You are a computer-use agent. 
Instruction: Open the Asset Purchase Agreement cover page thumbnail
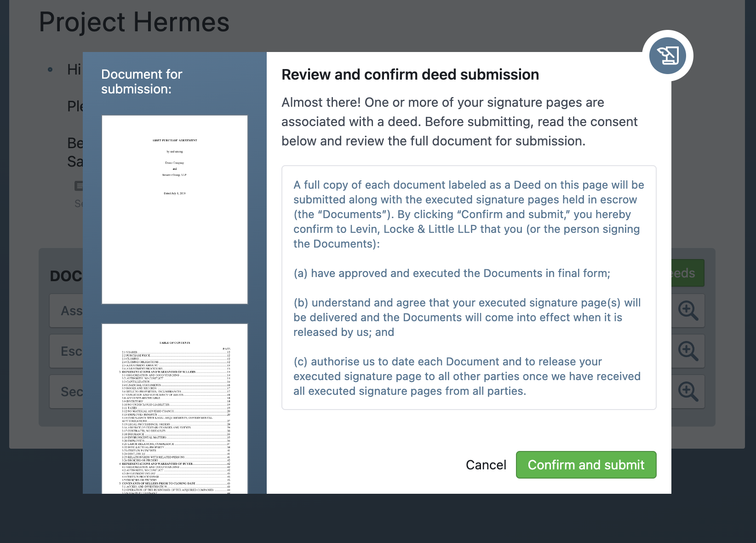(175, 209)
